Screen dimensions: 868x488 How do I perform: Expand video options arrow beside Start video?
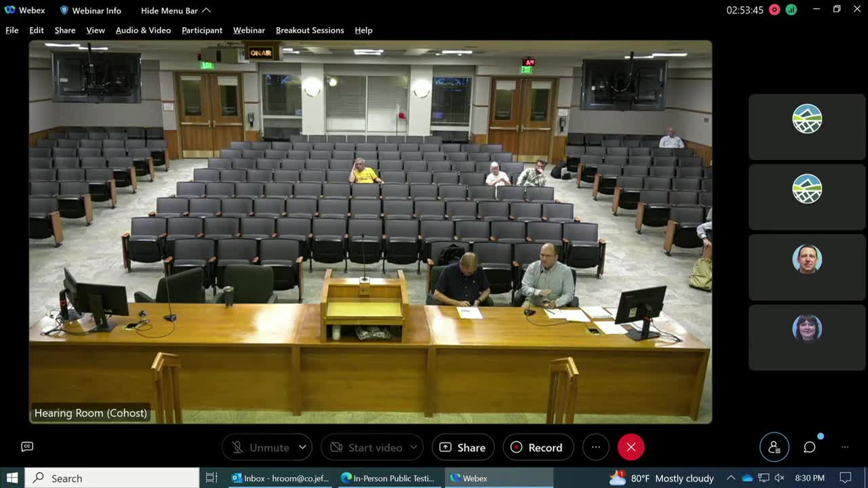(x=412, y=447)
